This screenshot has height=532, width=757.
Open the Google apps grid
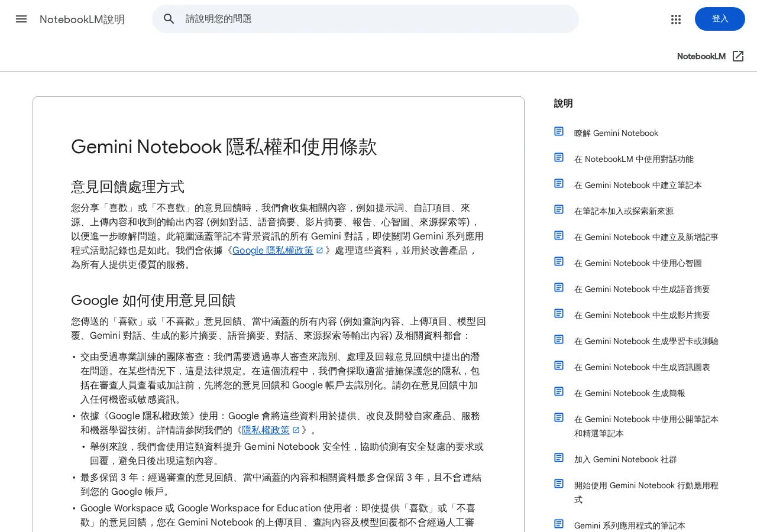(676, 19)
